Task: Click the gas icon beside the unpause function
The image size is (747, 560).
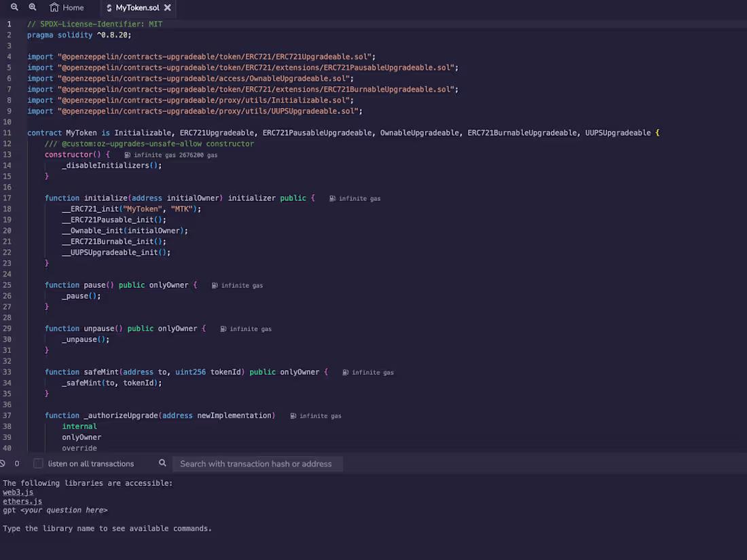Action: [224, 329]
